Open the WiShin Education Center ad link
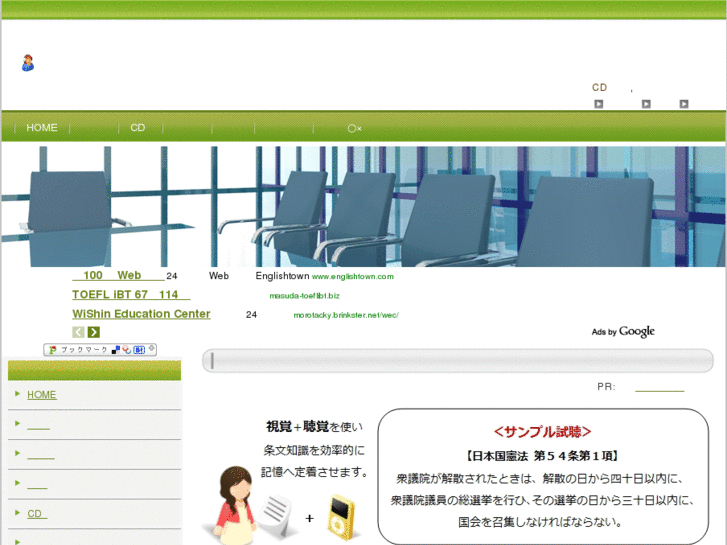The image size is (727, 545). click(x=141, y=314)
